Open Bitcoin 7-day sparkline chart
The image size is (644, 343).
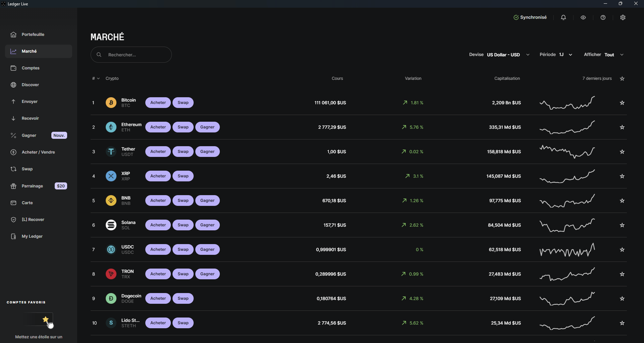[x=567, y=103]
